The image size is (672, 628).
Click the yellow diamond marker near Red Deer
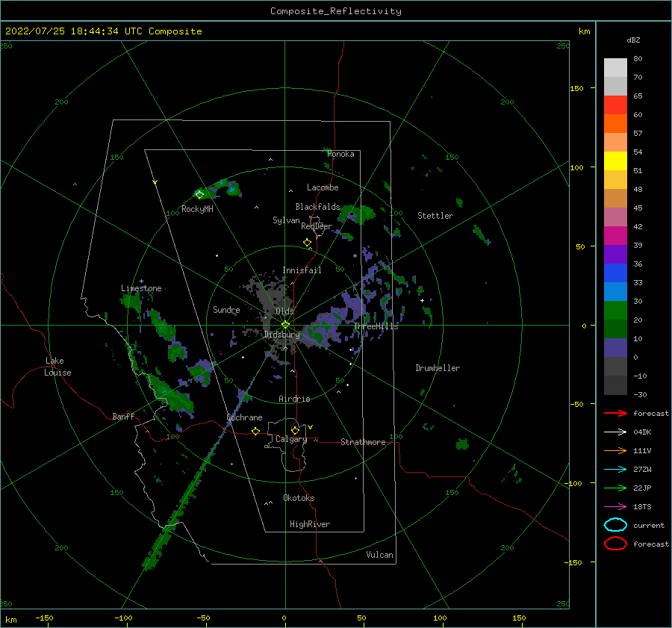click(307, 243)
